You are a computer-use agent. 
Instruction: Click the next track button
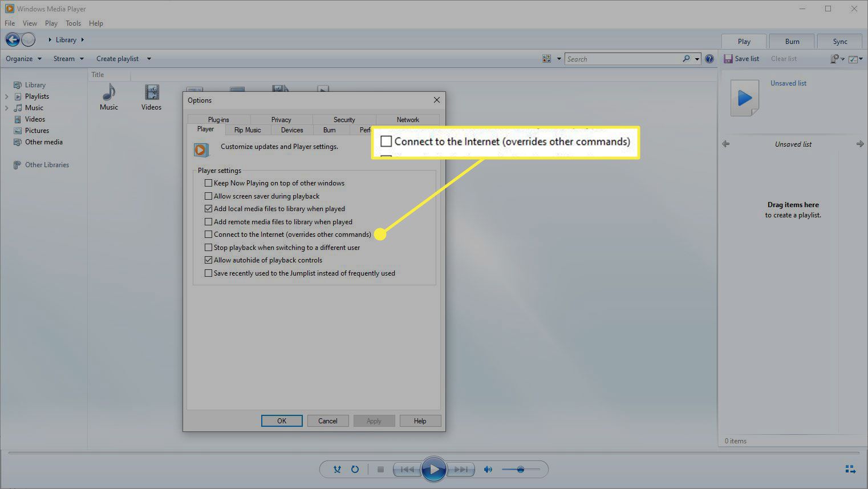coord(460,469)
